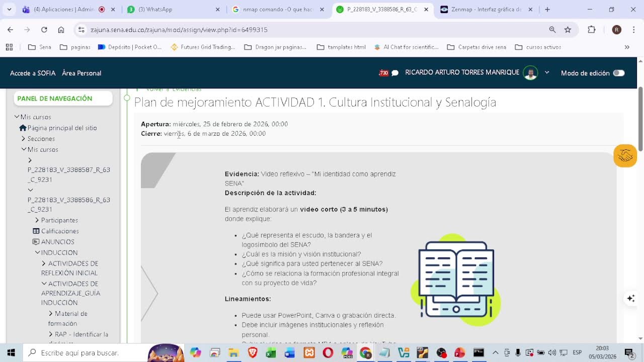Reload the current page
Image resolution: width=644 pixels, height=362 pixels.
44,30
